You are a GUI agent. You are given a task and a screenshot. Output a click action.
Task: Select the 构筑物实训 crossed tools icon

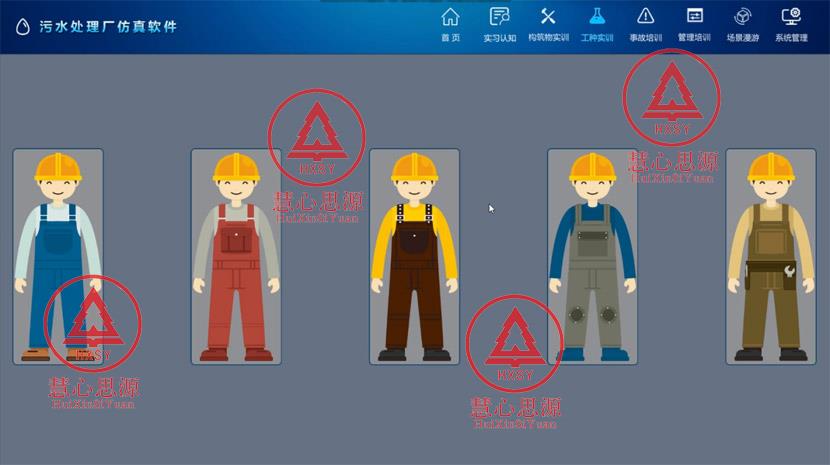pyautogui.click(x=548, y=16)
